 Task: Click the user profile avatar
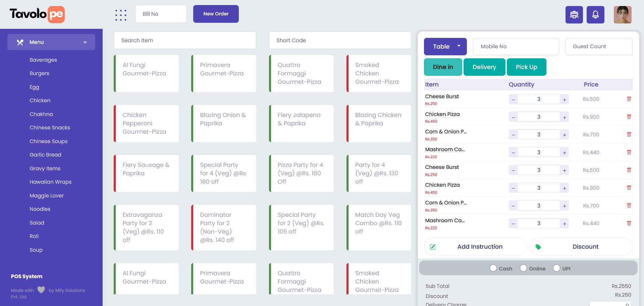[x=623, y=15]
